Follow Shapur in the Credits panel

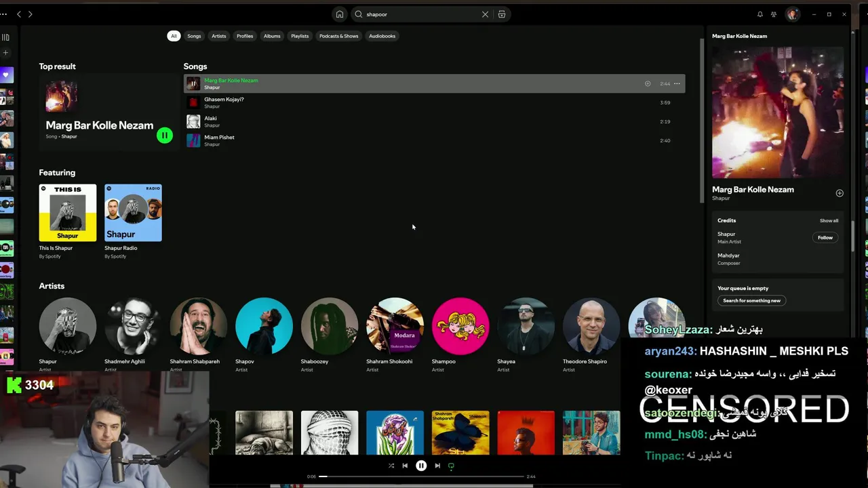825,238
